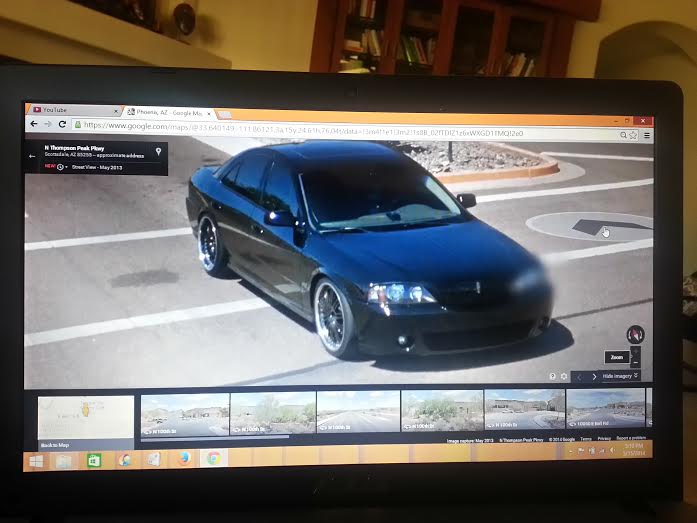
Task: Reload the page with the browser refresh button
Action: [x=63, y=124]
